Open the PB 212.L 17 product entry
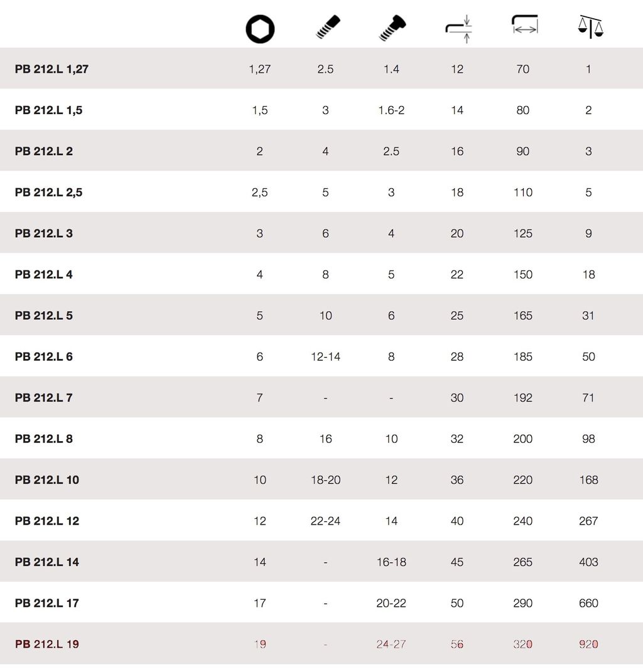 coord(47,603)
